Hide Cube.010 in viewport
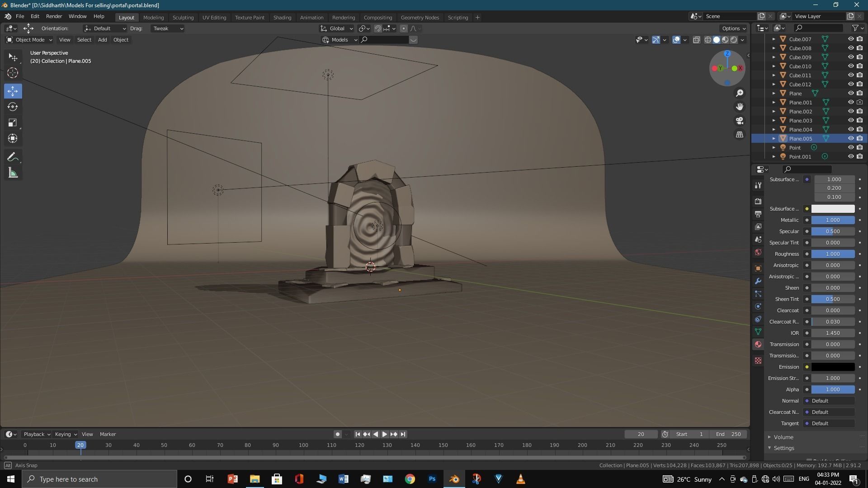868x488 pixels. 850,66
